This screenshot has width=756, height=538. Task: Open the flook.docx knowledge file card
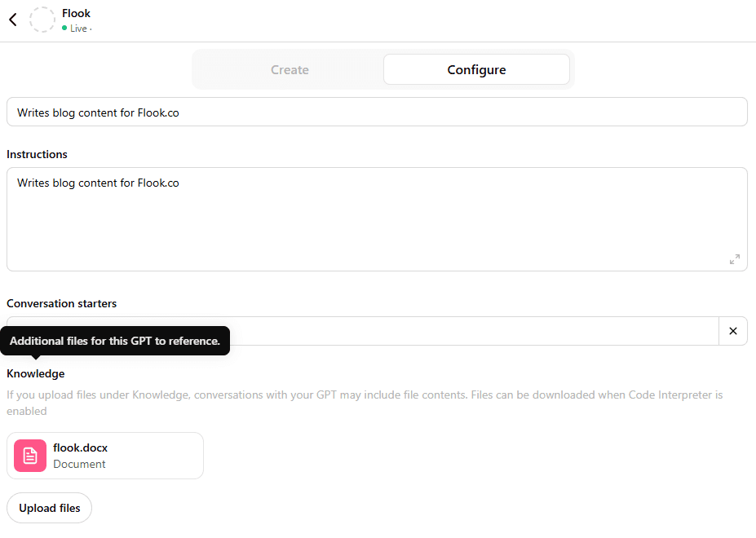(x=105, y=456)
